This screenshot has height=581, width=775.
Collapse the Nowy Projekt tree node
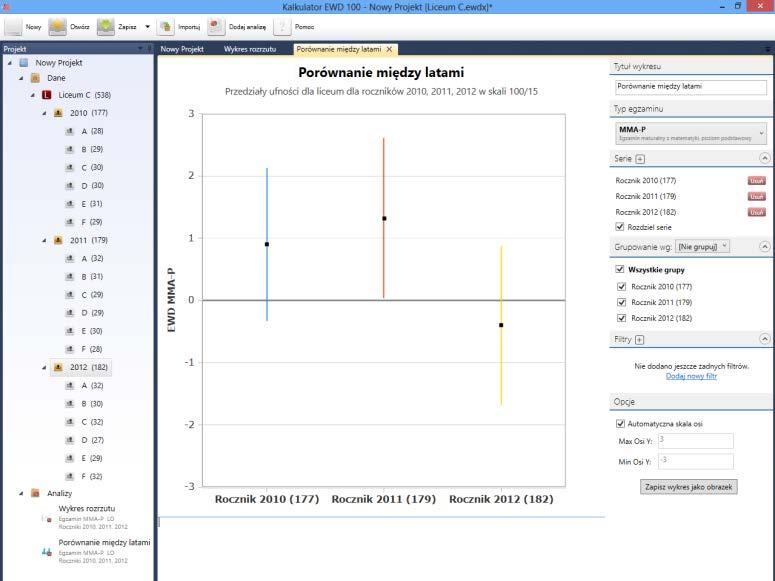point(10,63)
